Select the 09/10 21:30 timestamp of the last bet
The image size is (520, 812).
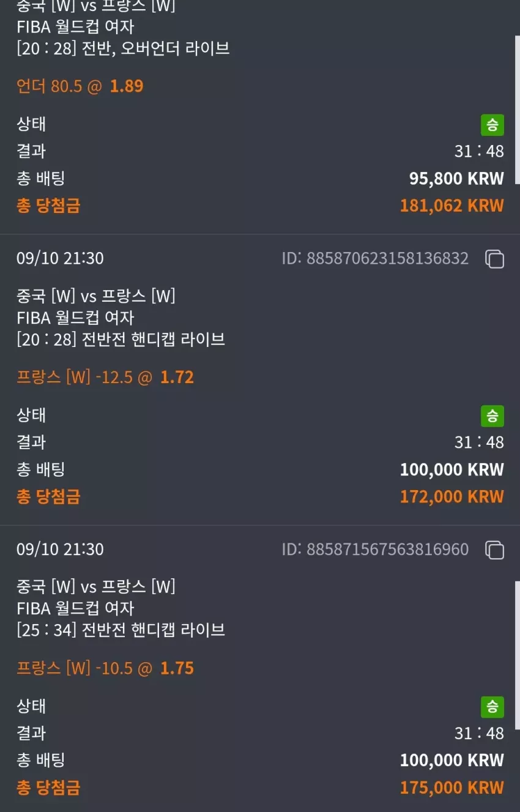[x=60, y=549]
